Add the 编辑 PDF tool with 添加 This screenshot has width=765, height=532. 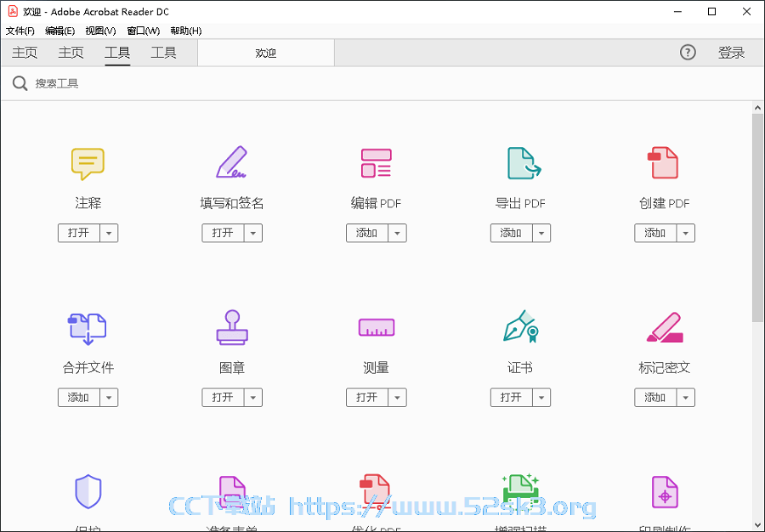click(367, 233)
